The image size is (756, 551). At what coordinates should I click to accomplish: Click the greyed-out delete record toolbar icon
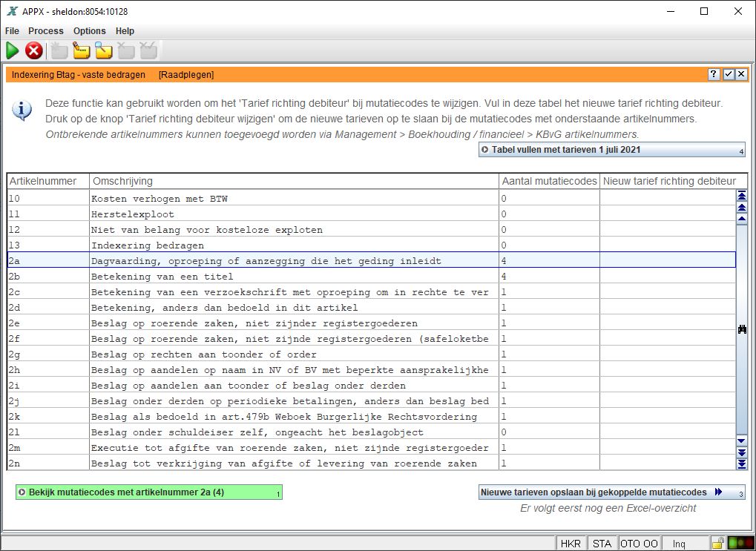click(126, 50)
